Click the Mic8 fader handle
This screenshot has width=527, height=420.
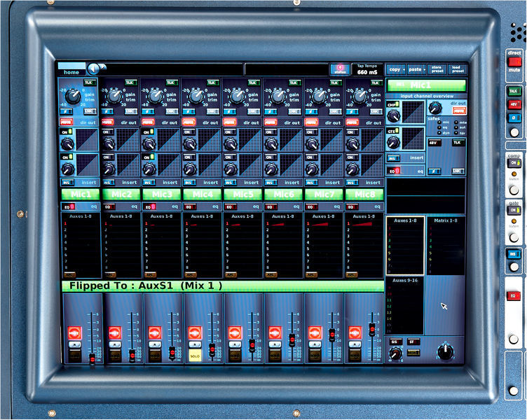tap(372, 329)
